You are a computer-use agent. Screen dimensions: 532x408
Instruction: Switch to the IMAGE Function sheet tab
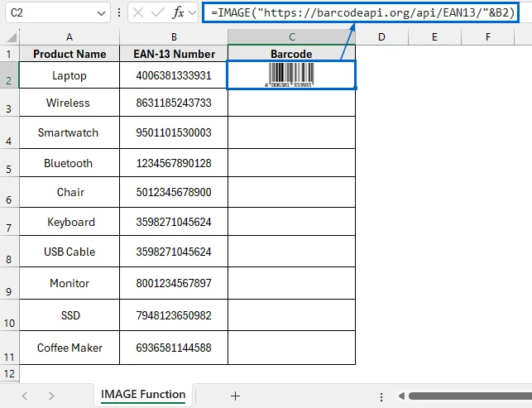pos(143,395)
